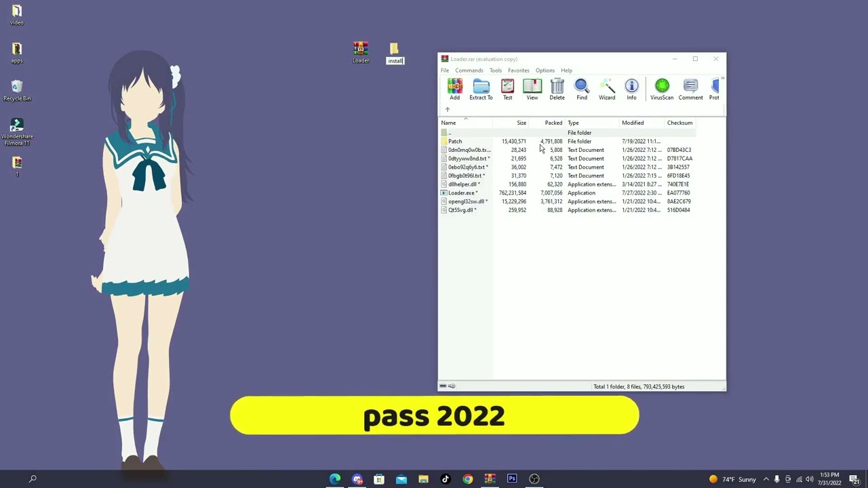Click the Loader RAR desktop icon
Screen dimensions: 868x488
pyautogui.click(x=361, y=52)
